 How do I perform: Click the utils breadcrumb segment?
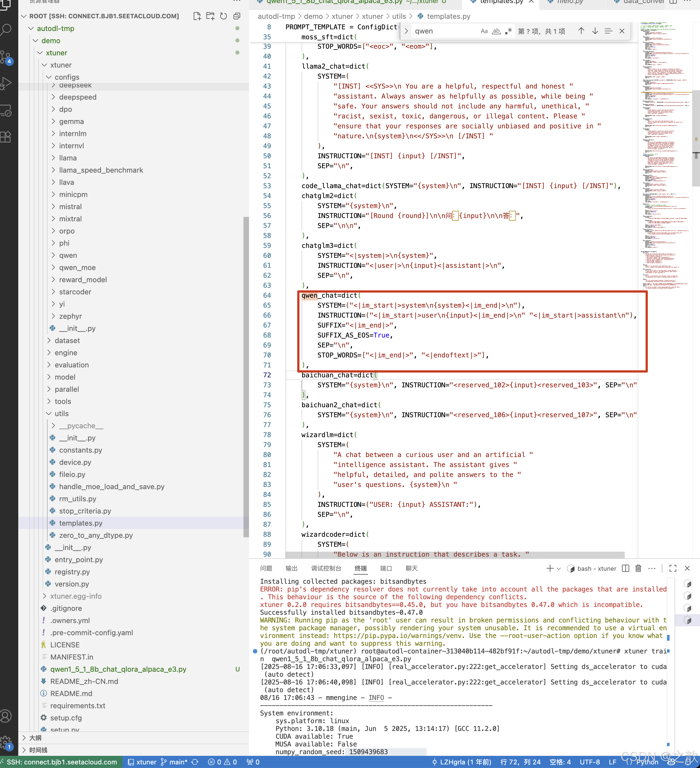click(x=399, y=16)
